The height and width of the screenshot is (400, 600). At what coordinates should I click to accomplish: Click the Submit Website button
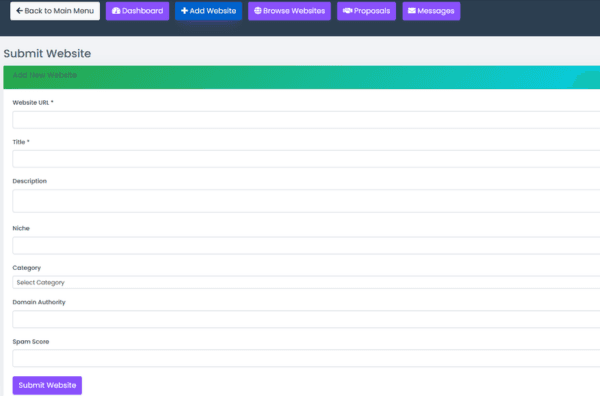click(x=47, y=385)
